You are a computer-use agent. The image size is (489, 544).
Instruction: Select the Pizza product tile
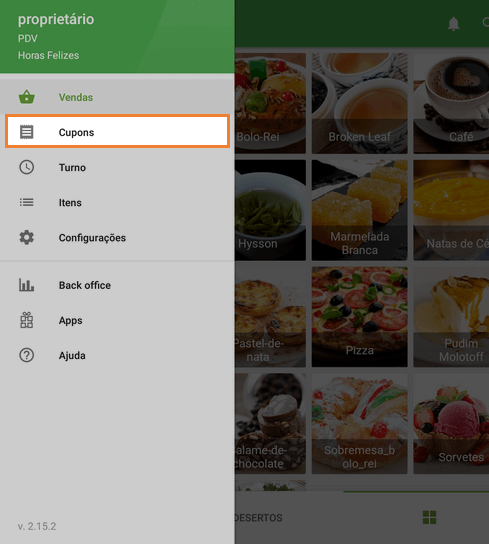tap(360, 317)
